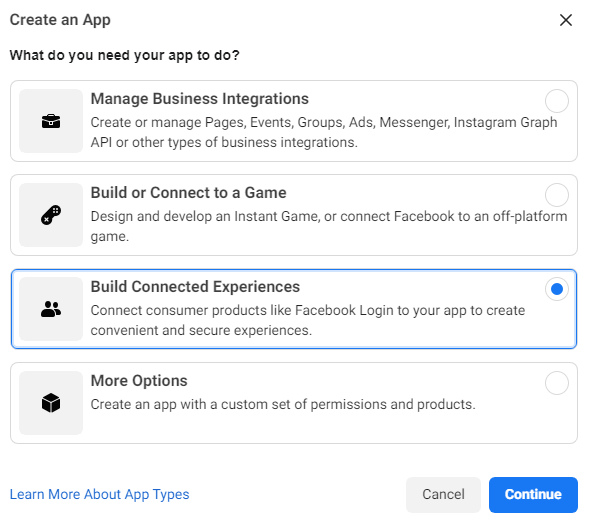The width and height of the screenshot is (590, 517).
Task: Click description mentioning Pages, Events, Groups
Action: click(324, 132)
